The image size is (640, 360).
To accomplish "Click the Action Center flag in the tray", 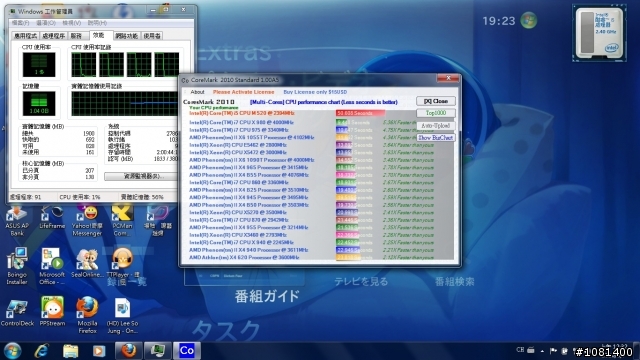I will coord(553,351).
